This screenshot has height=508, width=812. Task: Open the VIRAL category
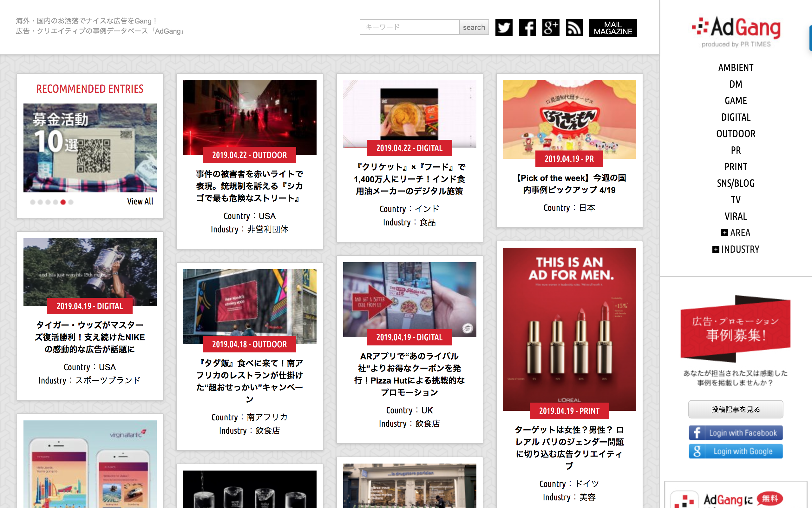click(736, 216)
